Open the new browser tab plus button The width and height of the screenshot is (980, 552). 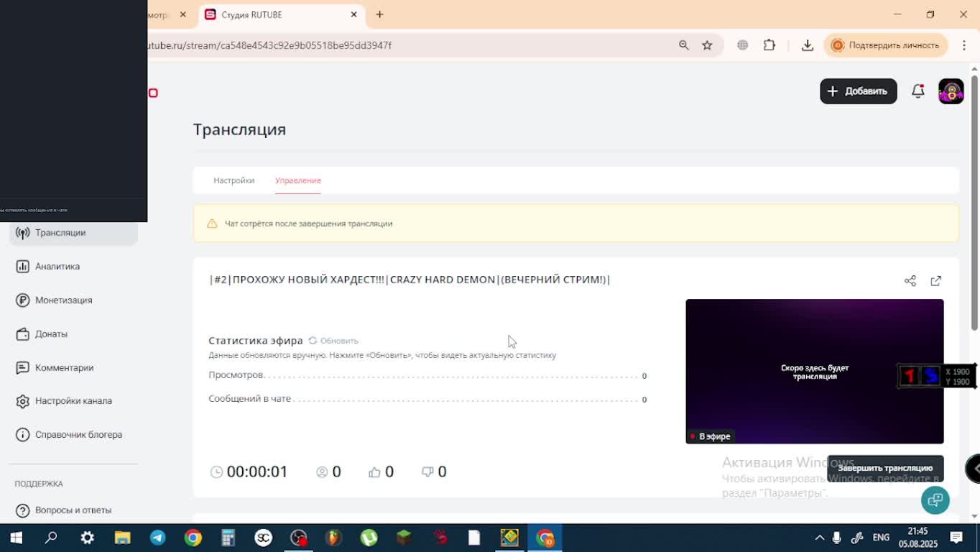(379, 14)
